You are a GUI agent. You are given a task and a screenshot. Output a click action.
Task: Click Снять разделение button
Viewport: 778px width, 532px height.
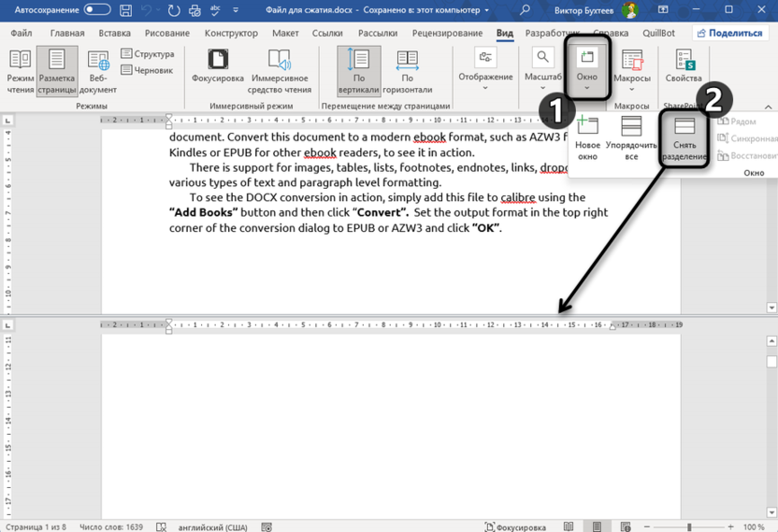point(684,138)
